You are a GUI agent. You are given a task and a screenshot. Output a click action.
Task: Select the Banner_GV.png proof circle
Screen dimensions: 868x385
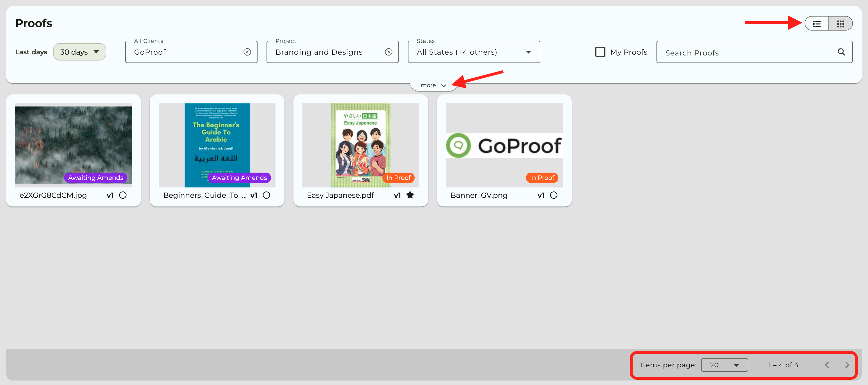[553, 195]
